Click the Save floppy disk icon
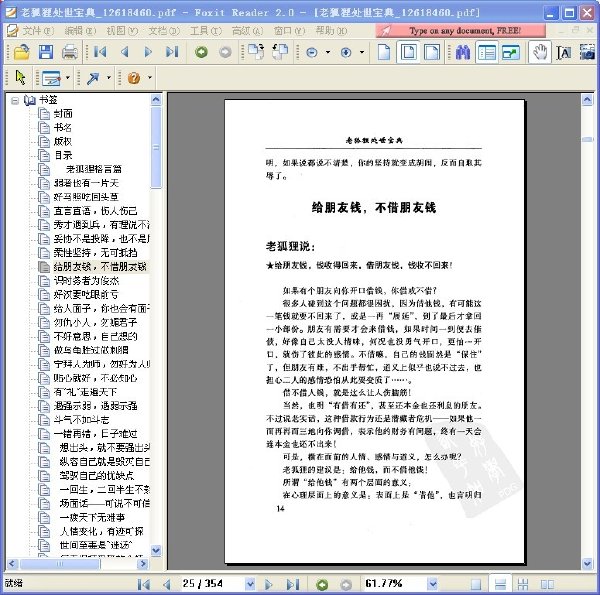Viewport: 600px width, 595px height. click(46, 52)
